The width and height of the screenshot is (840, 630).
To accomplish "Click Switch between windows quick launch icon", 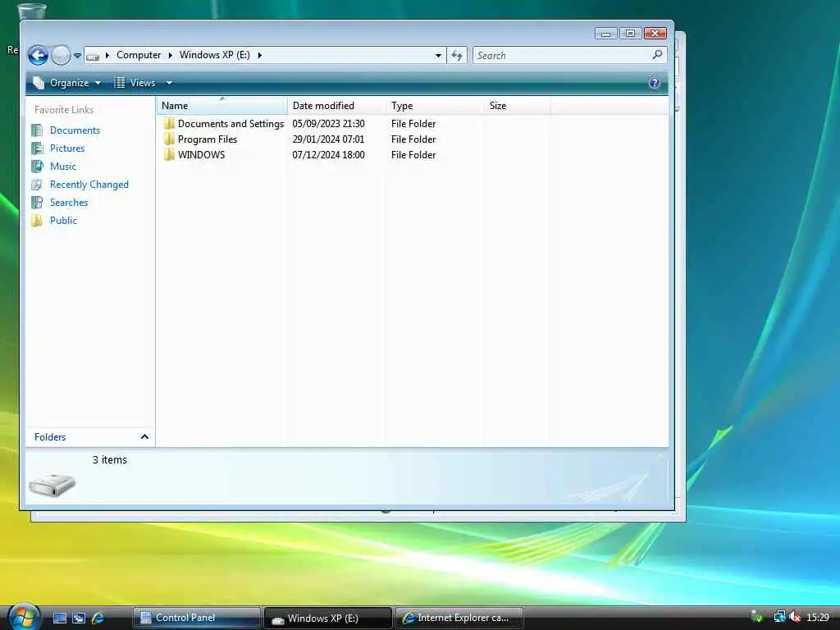I will 79,618.
